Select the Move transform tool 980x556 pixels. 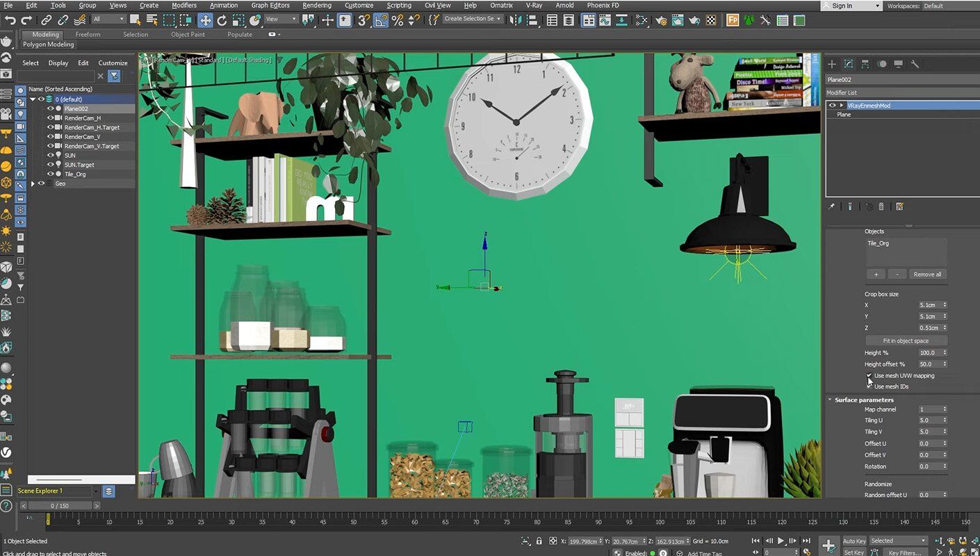click(x=205, y=20)
